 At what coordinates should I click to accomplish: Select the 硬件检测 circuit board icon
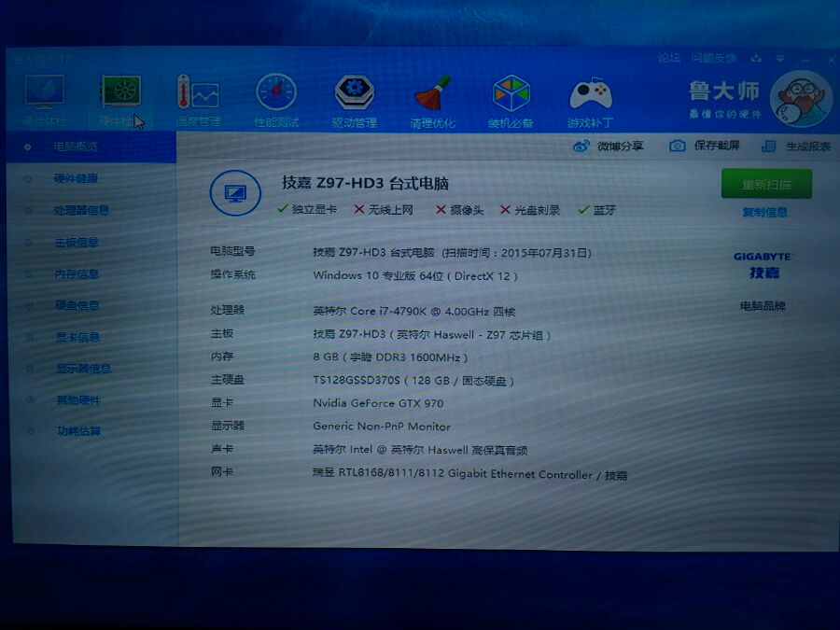pos(121,91)
